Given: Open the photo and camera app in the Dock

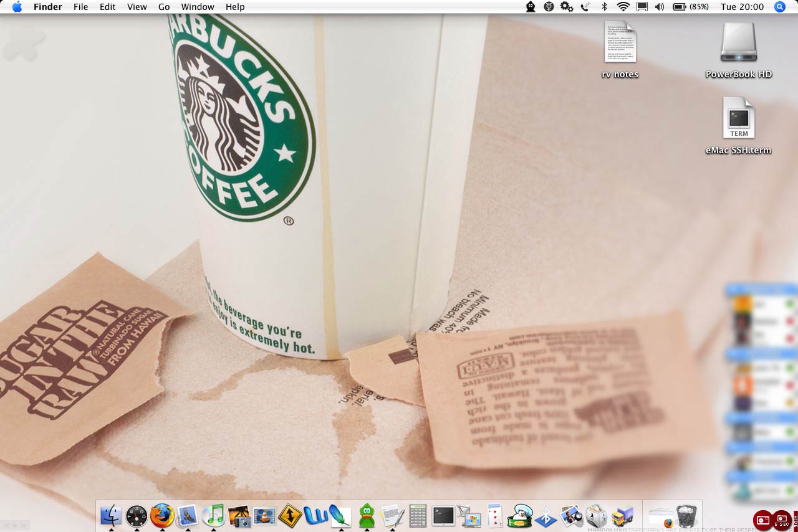Looking at the screenshot, I should point(239,516).
